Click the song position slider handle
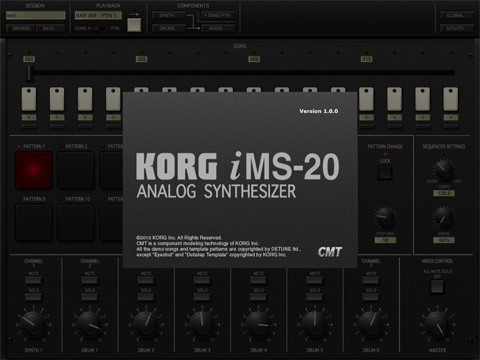 point(29,73)
